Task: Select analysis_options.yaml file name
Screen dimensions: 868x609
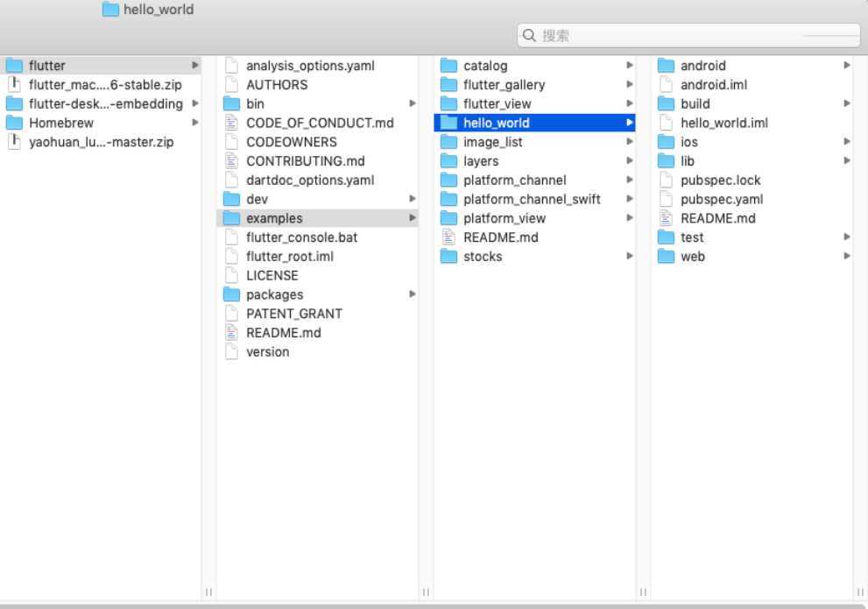Action: pyautogui.click(x=310, y=66)
